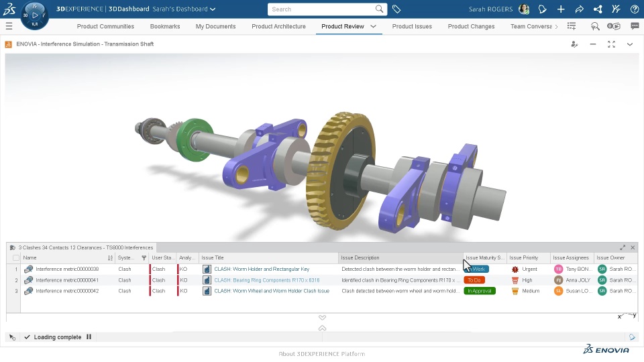This screenshot has height=362, width=644.
Task: Switch to Product Changes tab
Action: click(471, 26)
